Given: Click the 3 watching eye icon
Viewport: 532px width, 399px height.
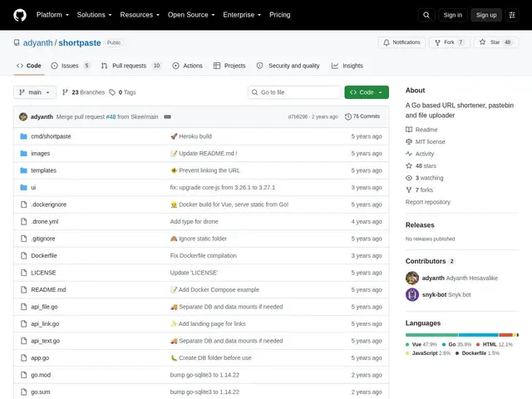Looking at the screenshot, I should pos(409,178).
